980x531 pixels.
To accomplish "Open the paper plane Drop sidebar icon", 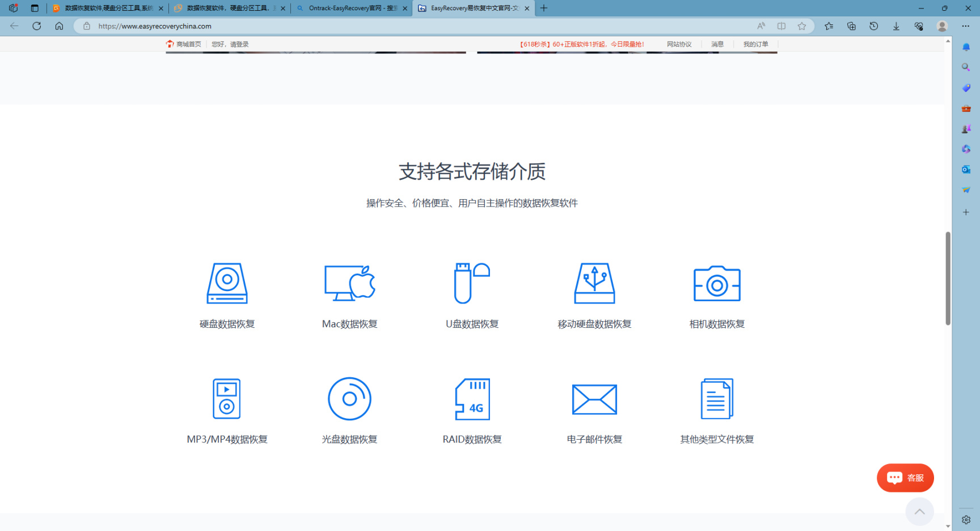I will pyautogui.click(x=966, y=190).
